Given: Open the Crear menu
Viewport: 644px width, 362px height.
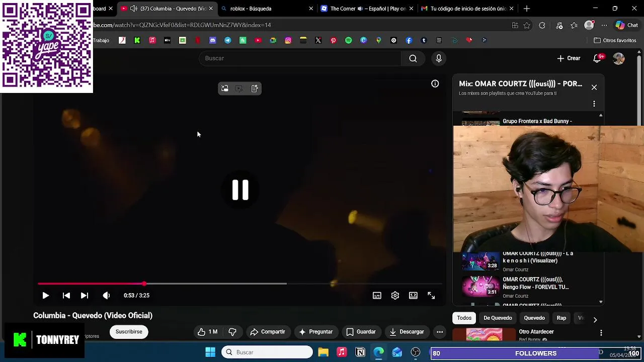Looking at the screenshot, I should (569, 58).
